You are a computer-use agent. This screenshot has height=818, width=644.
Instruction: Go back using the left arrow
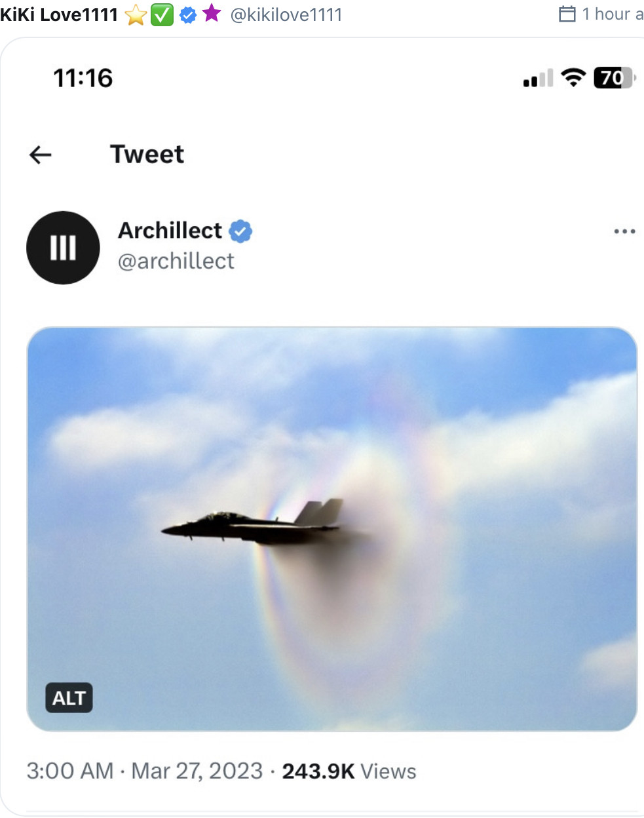[41, 155]
